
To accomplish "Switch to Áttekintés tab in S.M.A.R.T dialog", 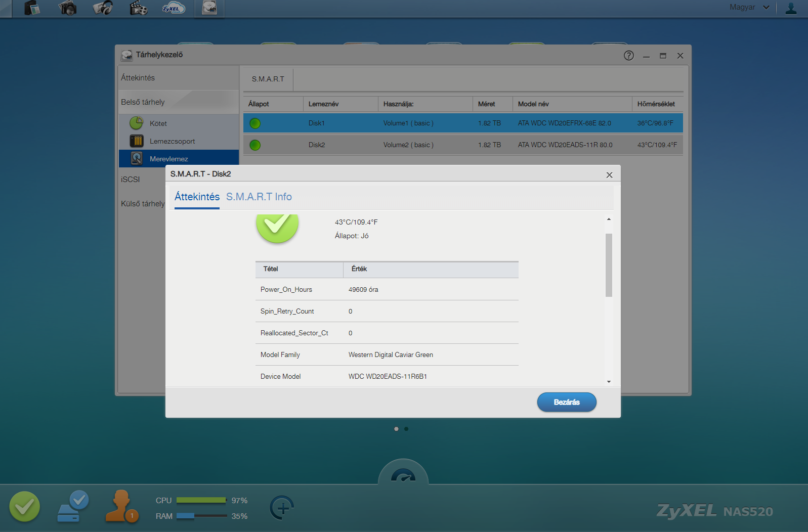I will (x=197, y=197).
